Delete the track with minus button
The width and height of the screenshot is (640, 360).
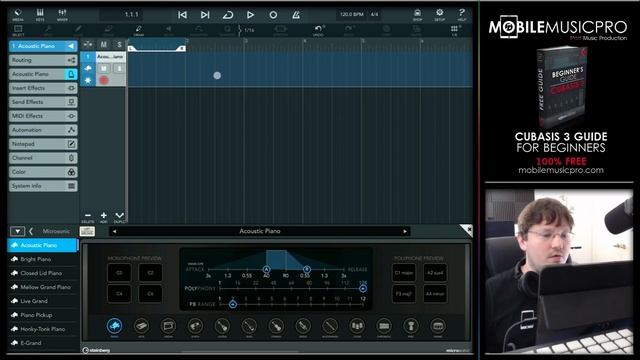click(x=88, y=216)
